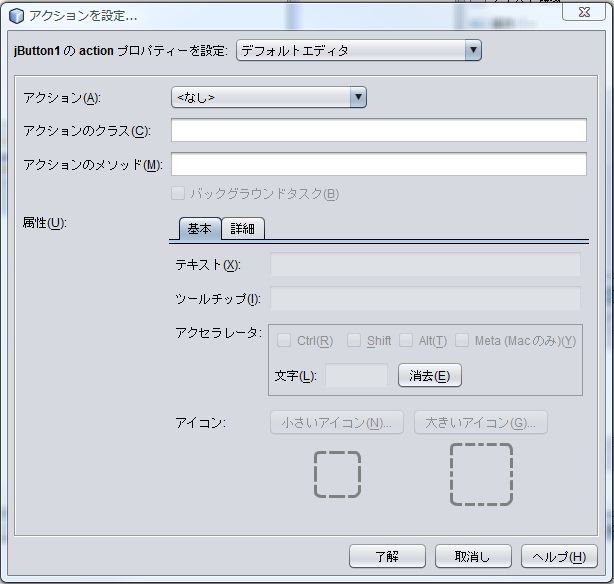Close the アクションを設定 dialog window
Image resolution: width=614 pixels, height=584 pixels.
click(583, 12)
